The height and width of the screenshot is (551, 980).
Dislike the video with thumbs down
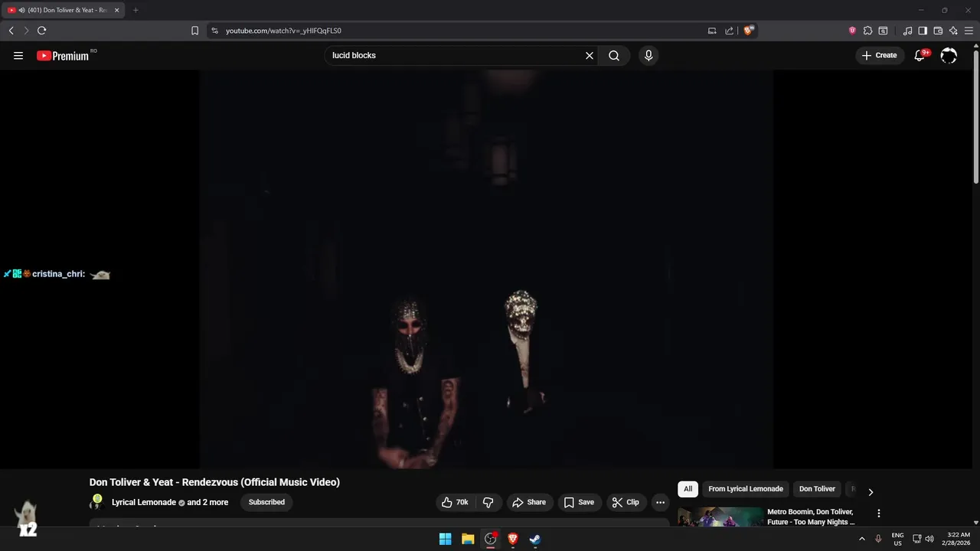point(488,502)
